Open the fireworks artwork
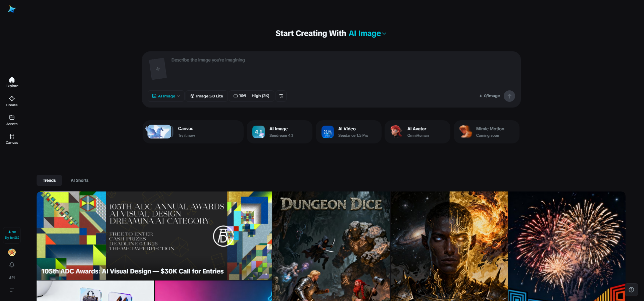The height and width of the screenshot is (301, 644). (567, 246)
